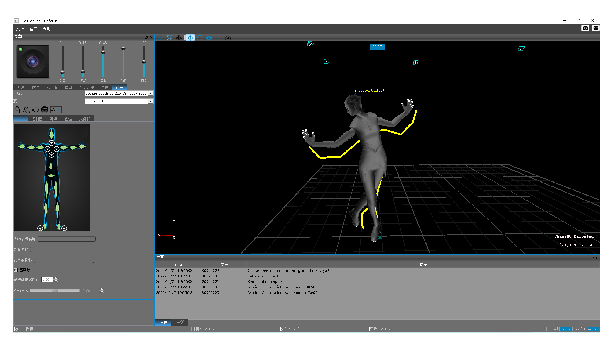Switch to the 控制器 tab
The width and height of the screenshot is (607, 364).
tap(37, 119)
